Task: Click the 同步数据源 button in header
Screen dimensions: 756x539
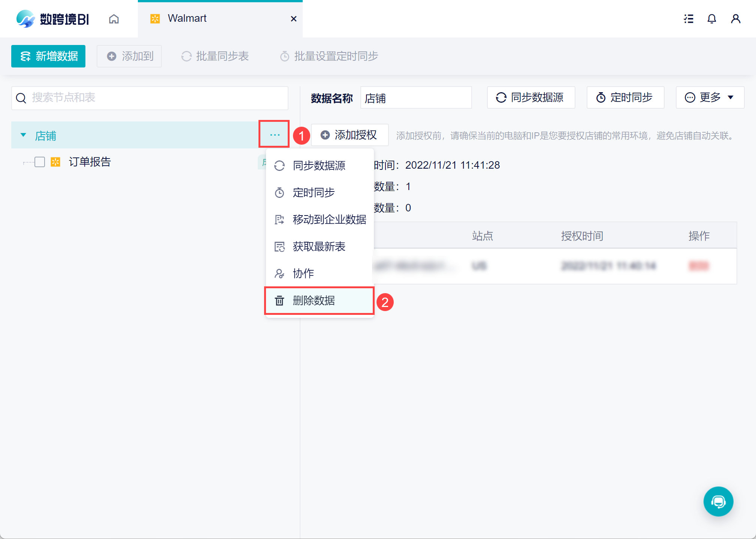Action: tap(530, 97)
